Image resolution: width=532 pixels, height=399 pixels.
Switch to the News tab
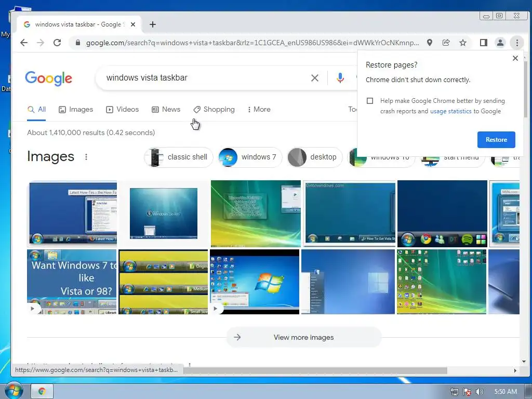tap(166, 110)
